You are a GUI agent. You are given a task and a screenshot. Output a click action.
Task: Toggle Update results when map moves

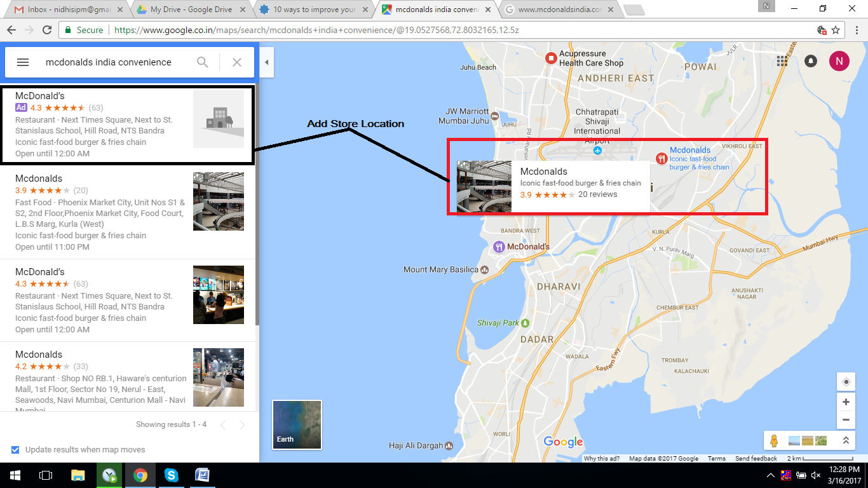pos(15,450)
